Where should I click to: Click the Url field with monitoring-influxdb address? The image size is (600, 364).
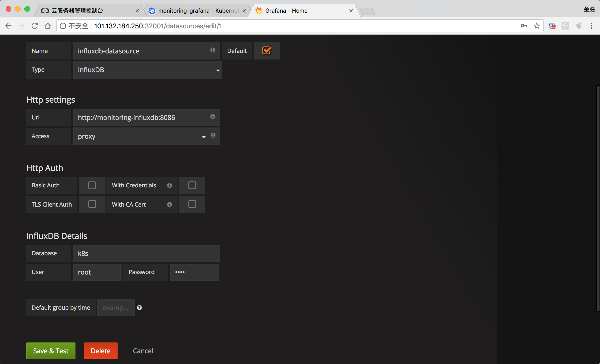[146, 118]
